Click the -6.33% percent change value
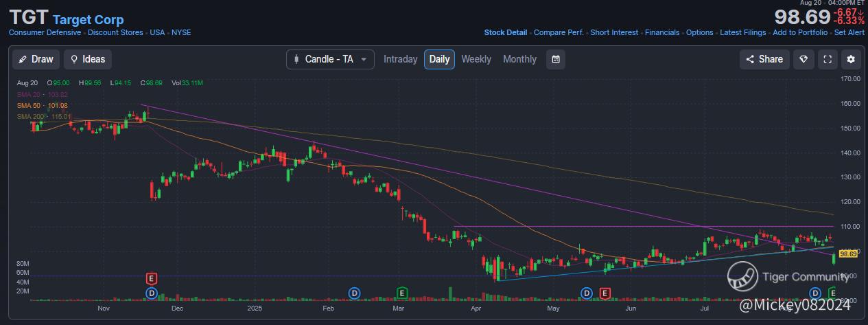This screenshot has width=868, height=325. 848,21
